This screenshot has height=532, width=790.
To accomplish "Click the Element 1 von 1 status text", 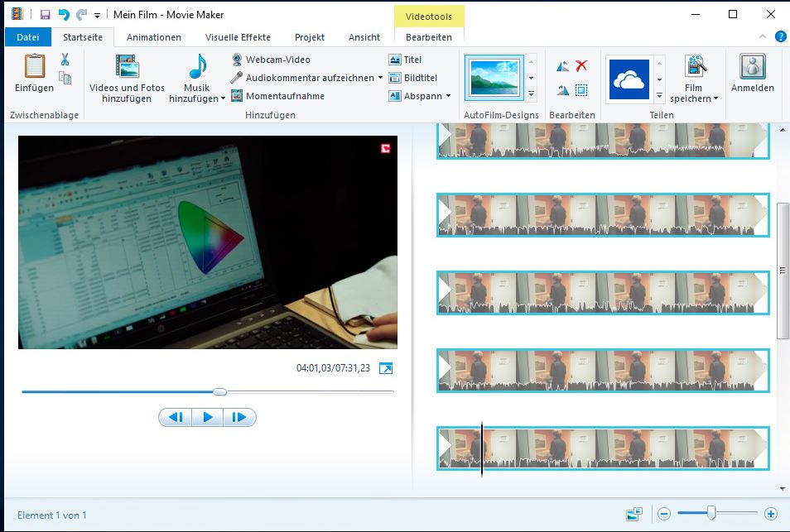I will pyautogui.click(x=52, y=515).
